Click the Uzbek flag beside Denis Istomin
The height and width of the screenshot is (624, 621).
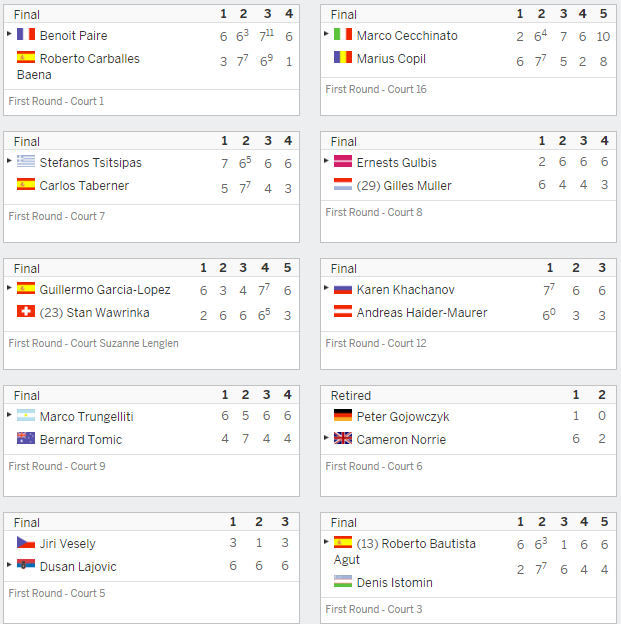click(343, 581)
